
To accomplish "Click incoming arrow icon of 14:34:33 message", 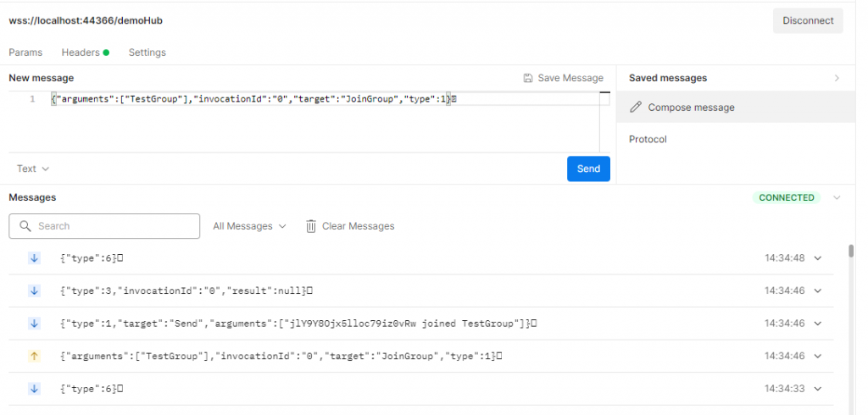I will [34, 389].
